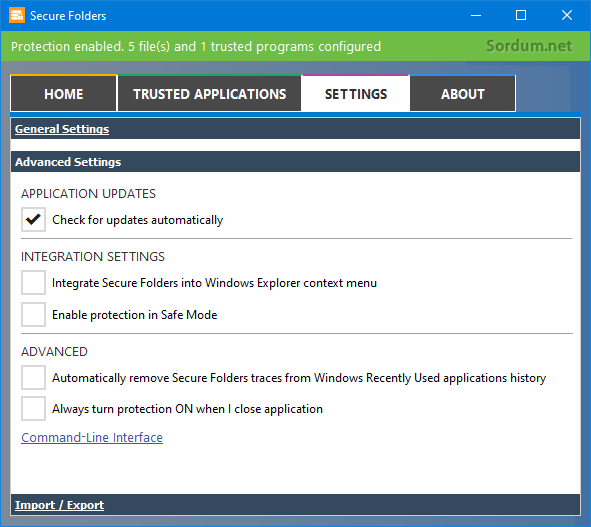Go to the ABOUT tab

pyautogui.click(x=462, y=93)
